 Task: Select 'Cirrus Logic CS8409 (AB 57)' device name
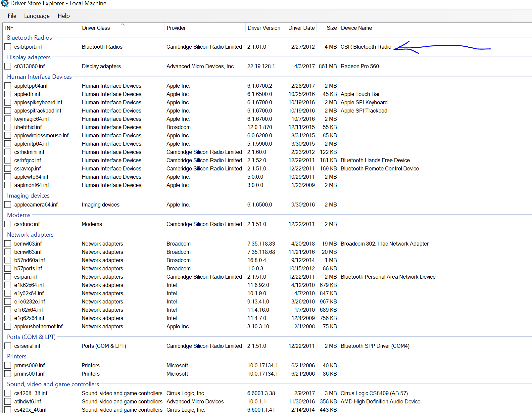(x=374, y=393)
